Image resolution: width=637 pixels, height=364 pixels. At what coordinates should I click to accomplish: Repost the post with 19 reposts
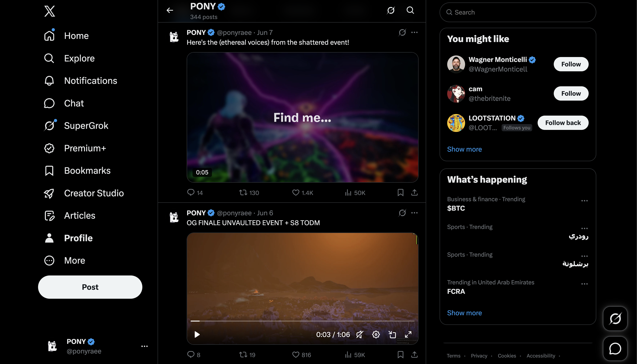coord(247,355)
